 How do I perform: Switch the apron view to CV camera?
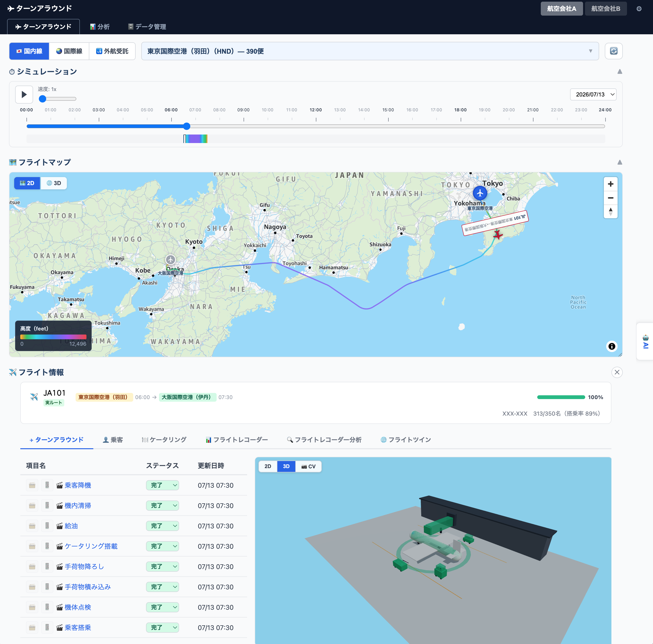click(308, 466)
